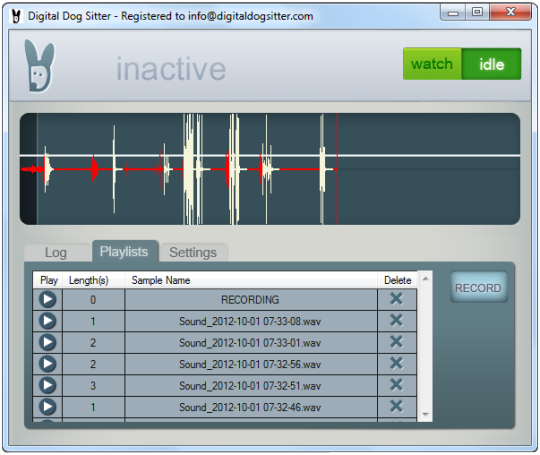This screenshot has width=540, height=455.
Task: Sort by Sample Name column header
Action: (251, 280)
